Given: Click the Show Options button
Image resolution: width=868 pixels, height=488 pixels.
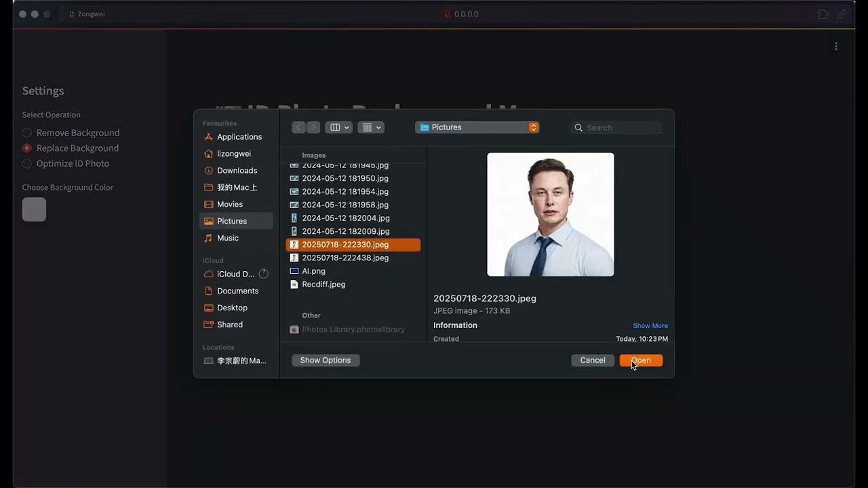Looking at the screenshot, I should click(x=325, y=360).
